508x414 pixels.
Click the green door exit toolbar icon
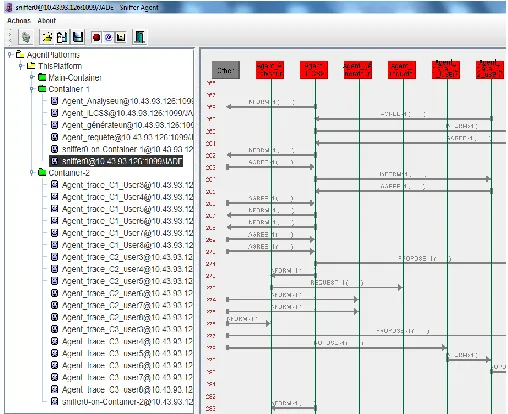click(139, 37)
